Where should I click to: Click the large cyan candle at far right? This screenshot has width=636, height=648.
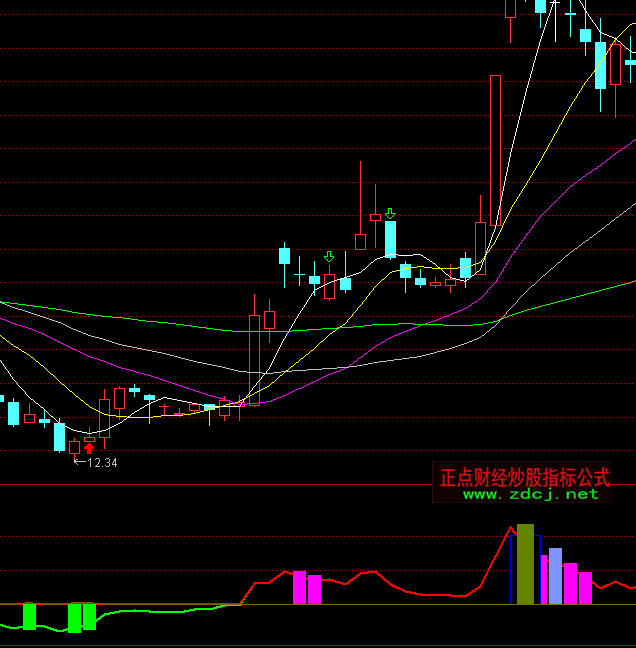click(x=600, y=64)
